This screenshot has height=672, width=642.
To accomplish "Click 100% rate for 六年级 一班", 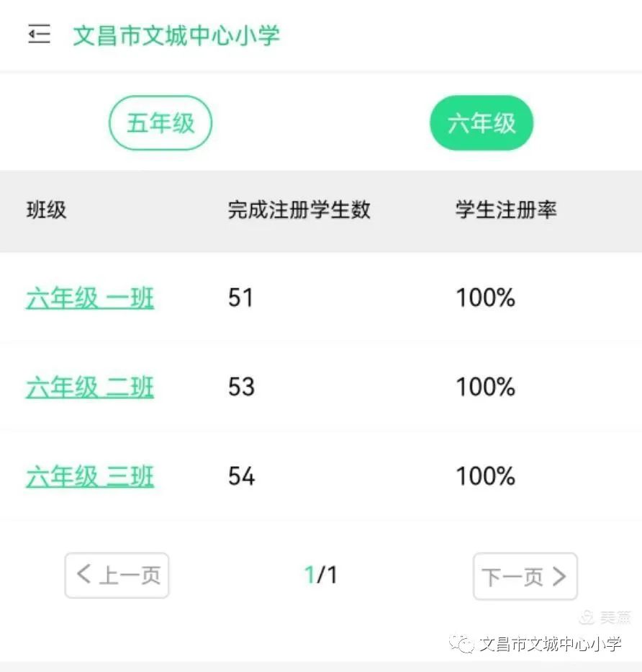I will coord(486,298).
